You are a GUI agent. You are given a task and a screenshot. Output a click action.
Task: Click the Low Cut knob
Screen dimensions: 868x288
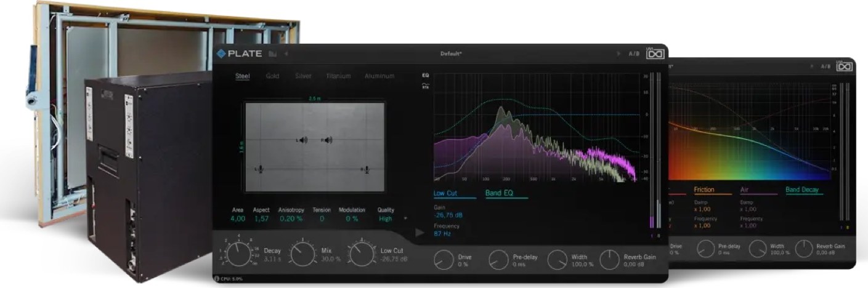point(361,254)
